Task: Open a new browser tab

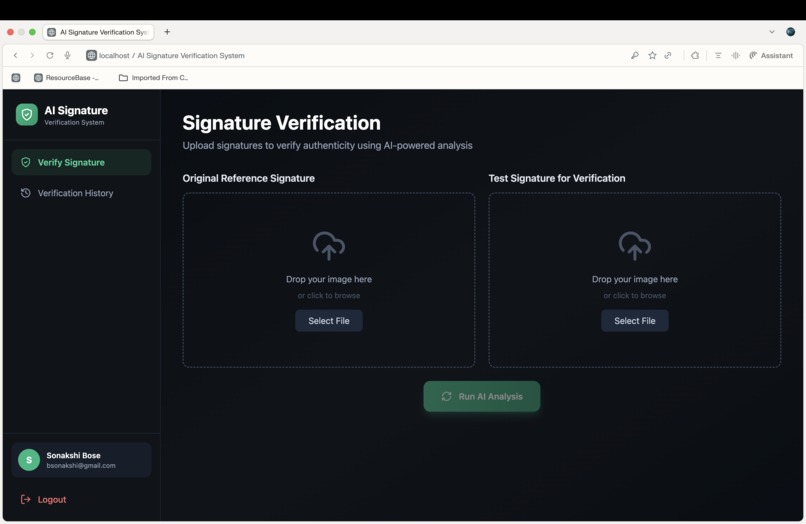Action: 167,32
